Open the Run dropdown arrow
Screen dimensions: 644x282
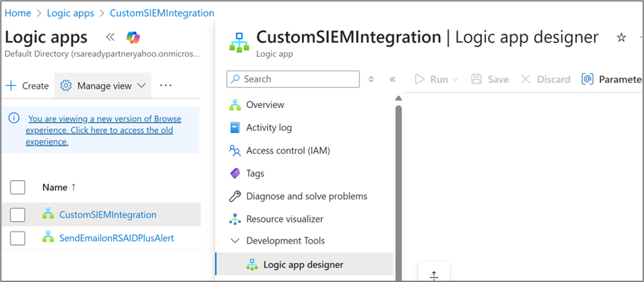[x=455, y=80]
